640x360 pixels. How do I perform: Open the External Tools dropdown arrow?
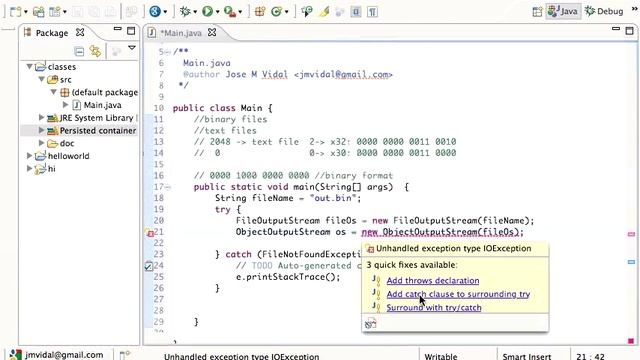click(240, 12)
